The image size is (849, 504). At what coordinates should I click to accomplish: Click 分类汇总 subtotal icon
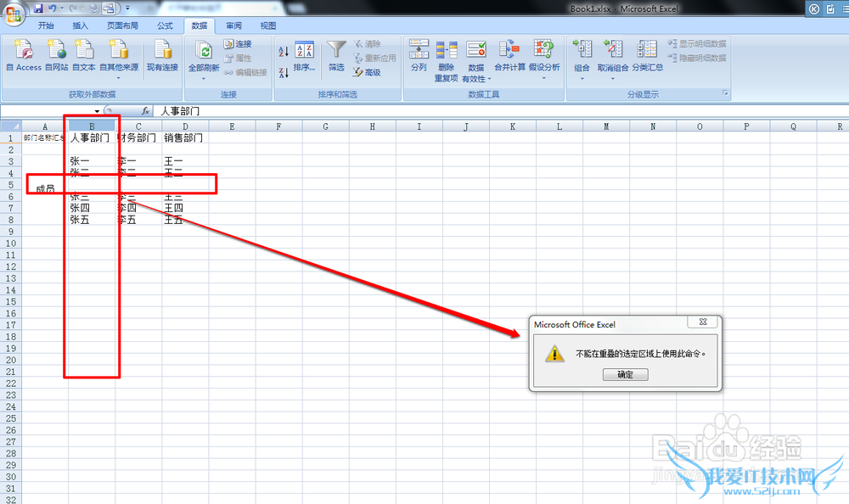647,49
